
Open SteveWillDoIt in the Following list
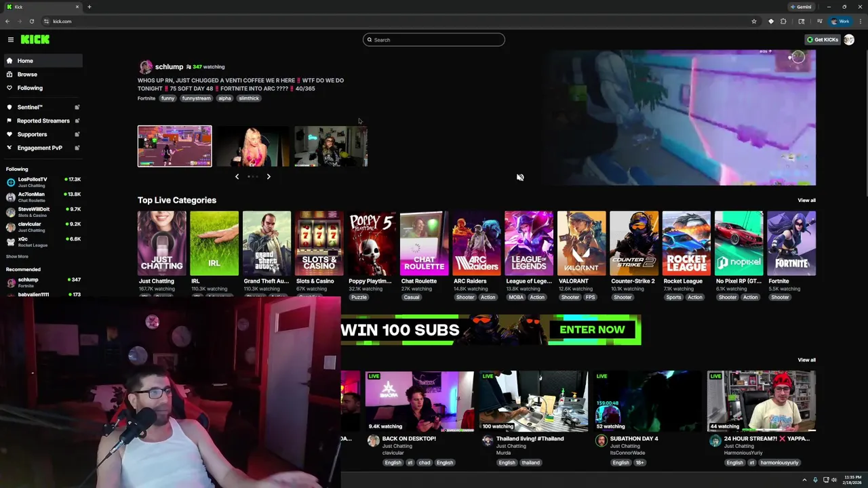[x=42, y=211]
